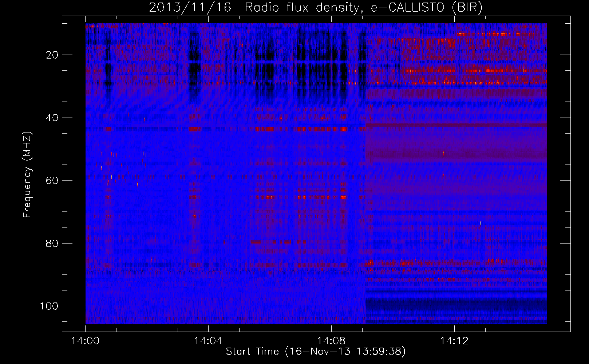Click the '14:04' time tick label
The width and height of the screenshot is (589, 364).
[x=208, y=341]
